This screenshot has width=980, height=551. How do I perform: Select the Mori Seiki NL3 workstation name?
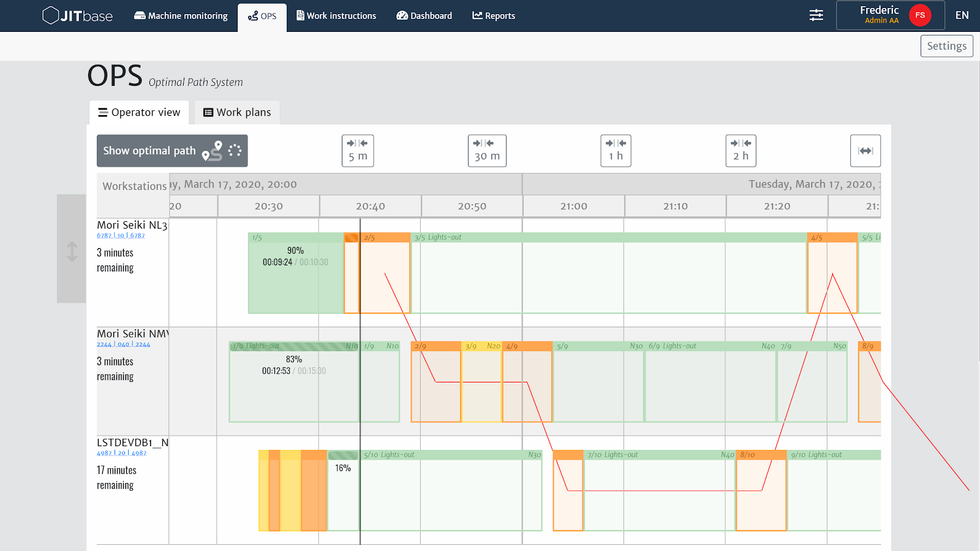point(132,225)
